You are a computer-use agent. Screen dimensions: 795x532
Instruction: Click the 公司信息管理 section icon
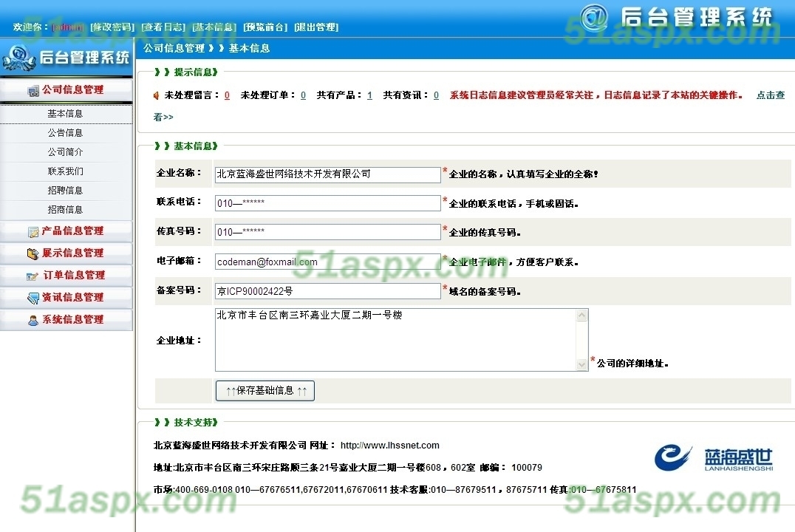tap(33, 91)
